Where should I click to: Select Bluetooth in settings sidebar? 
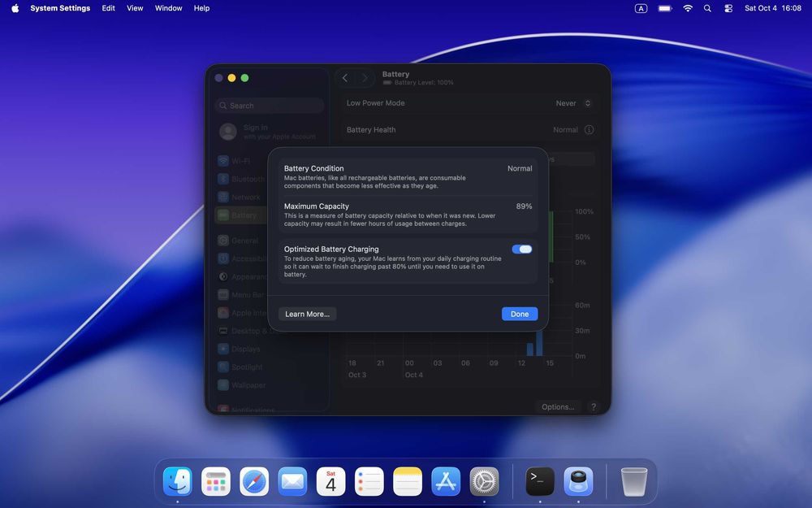point(241,179)
